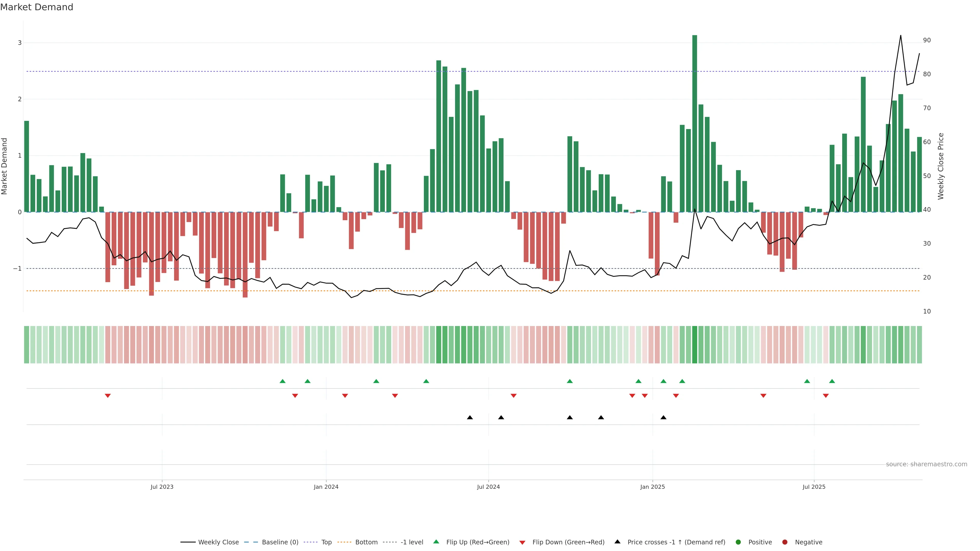Screen dimensions: 980x551
Task: Toggle the Top dotted line legend entry
Action: 326,542
